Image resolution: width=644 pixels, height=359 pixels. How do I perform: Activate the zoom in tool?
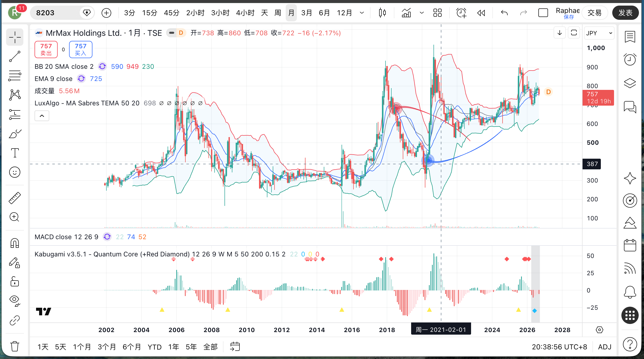pyautogui.click(x=15, y=217)
